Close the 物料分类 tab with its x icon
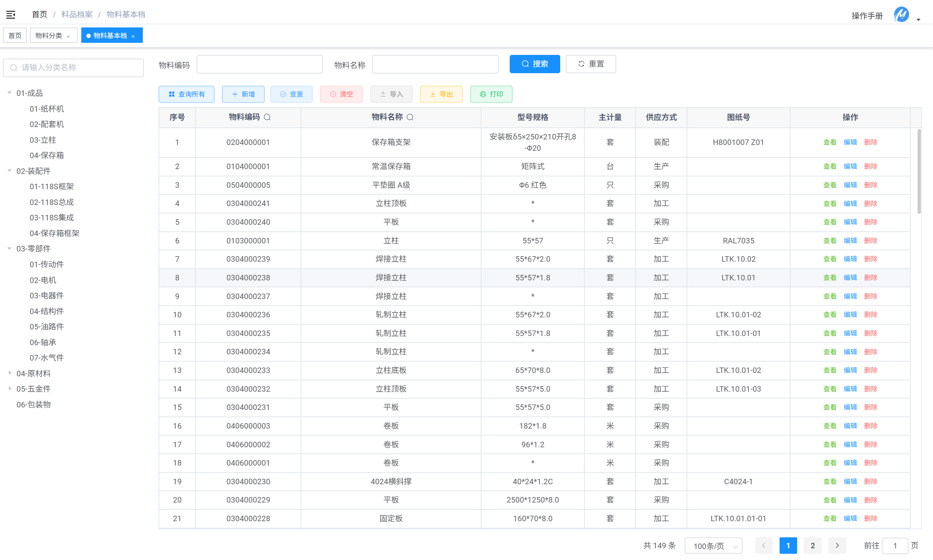This screenshot has height=560, width=933. pos(68,37)
